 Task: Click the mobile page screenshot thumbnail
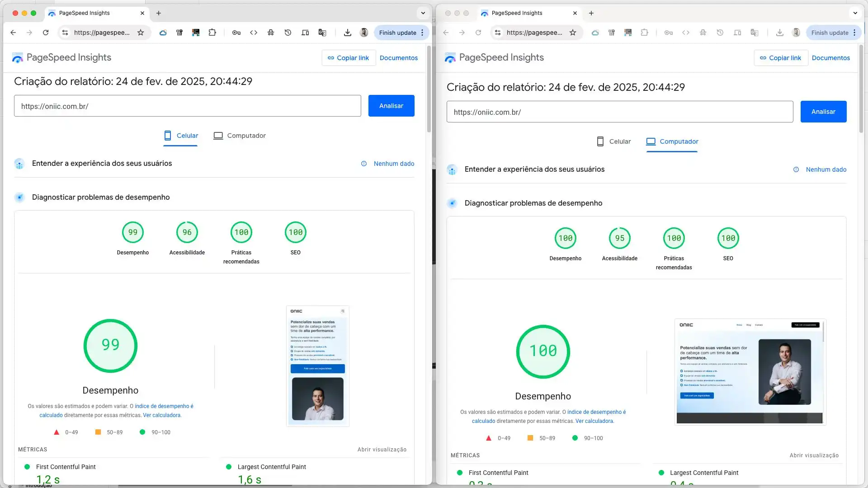[317, 366]
